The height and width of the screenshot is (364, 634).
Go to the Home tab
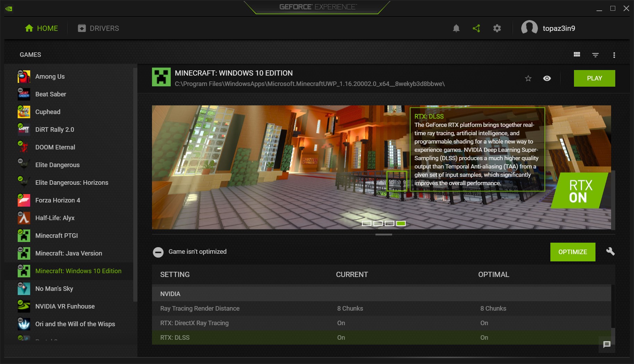click(x=41, y=28)
